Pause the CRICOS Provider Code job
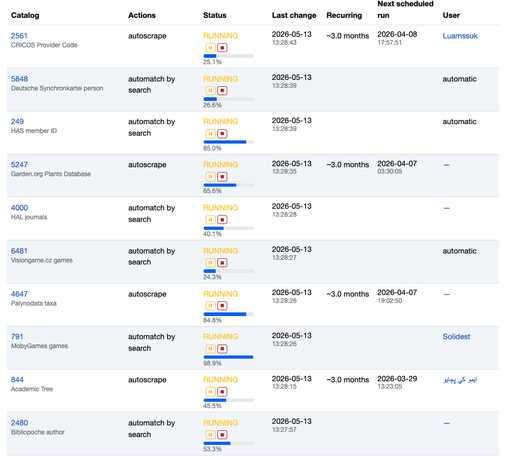505x457 pixels. 210,48
